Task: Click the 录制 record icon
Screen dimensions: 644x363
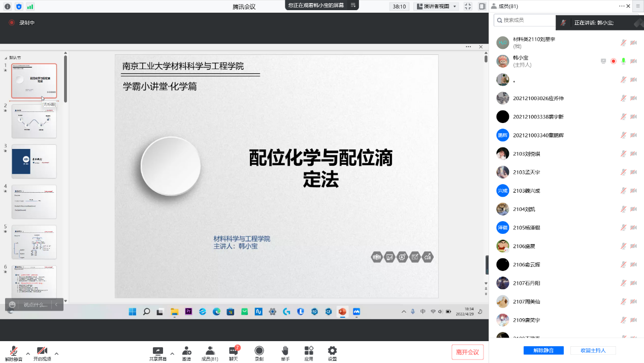Action: click(x=259, y=351)
